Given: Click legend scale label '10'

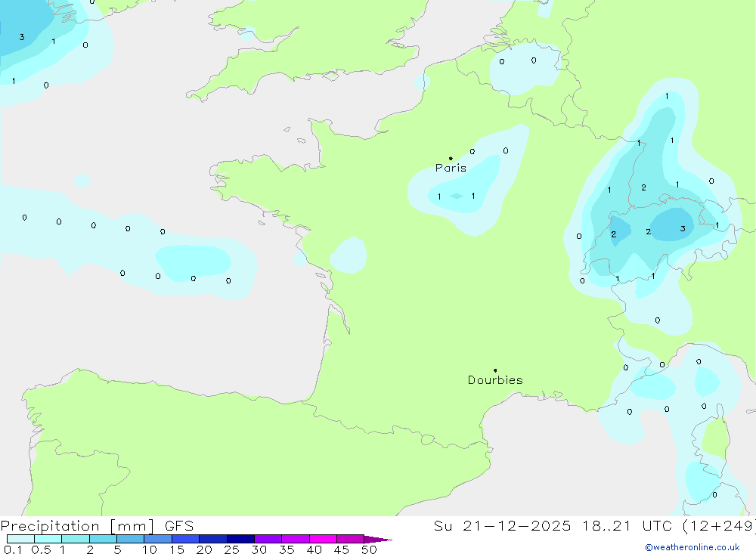Looking at the screenshot, I should (150, 549).
